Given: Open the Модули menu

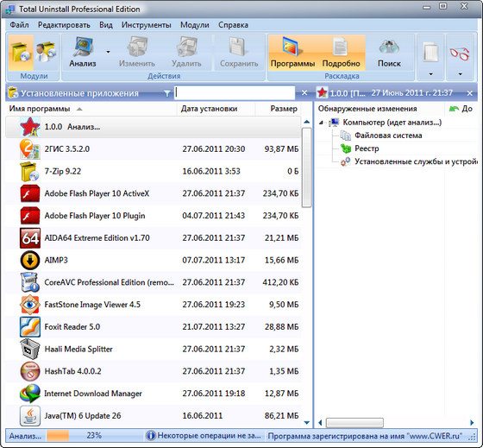Looking at the screenshot, I should pyautogui.click(x=194, y=25).
